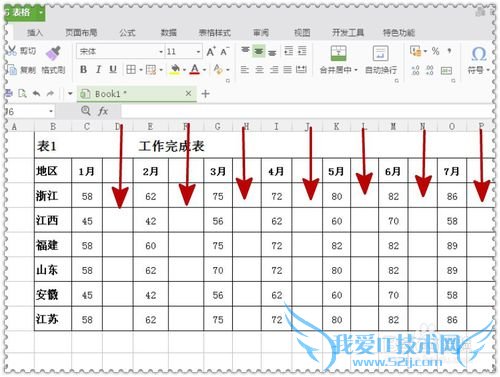This screenshot has width=500, height=377.
Task: Click the print preview icon
Action: point(22,94)
